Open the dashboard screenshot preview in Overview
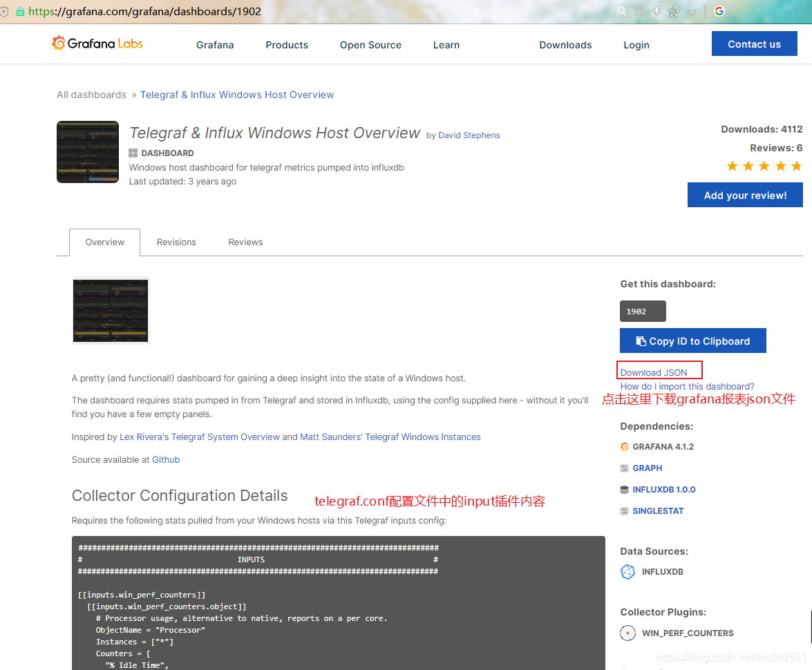Viewport: 812px width, 670px height. tap(111, 311)
